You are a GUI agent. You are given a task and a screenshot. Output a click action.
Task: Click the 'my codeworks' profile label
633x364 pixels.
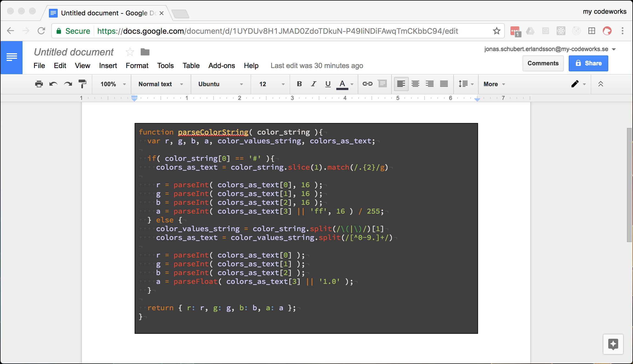point(604,12)
